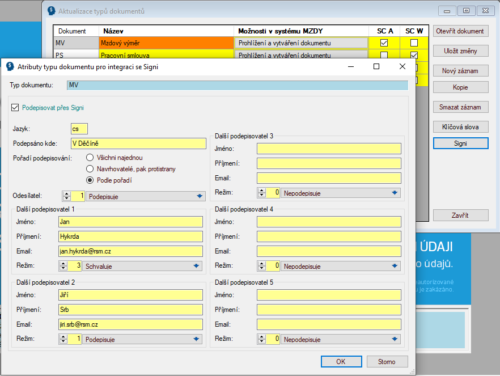Image resolution: width=500 pixels, height=376 pixels.
Task: Click Uložit změny in background window
Action: tap(461, 51)
